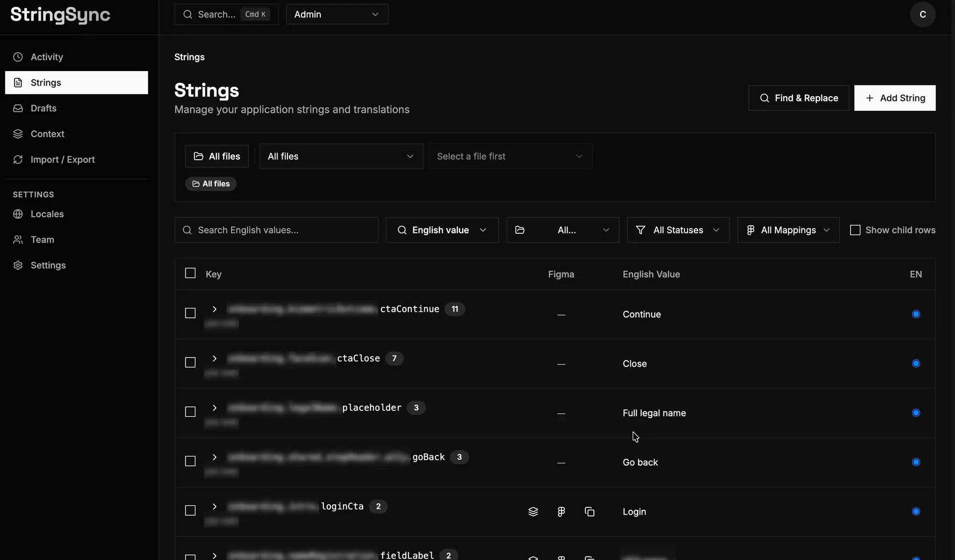955x560 pixels.
Task: Check the ctaContinue row checkbox
Action: click(x=190, y=313)
